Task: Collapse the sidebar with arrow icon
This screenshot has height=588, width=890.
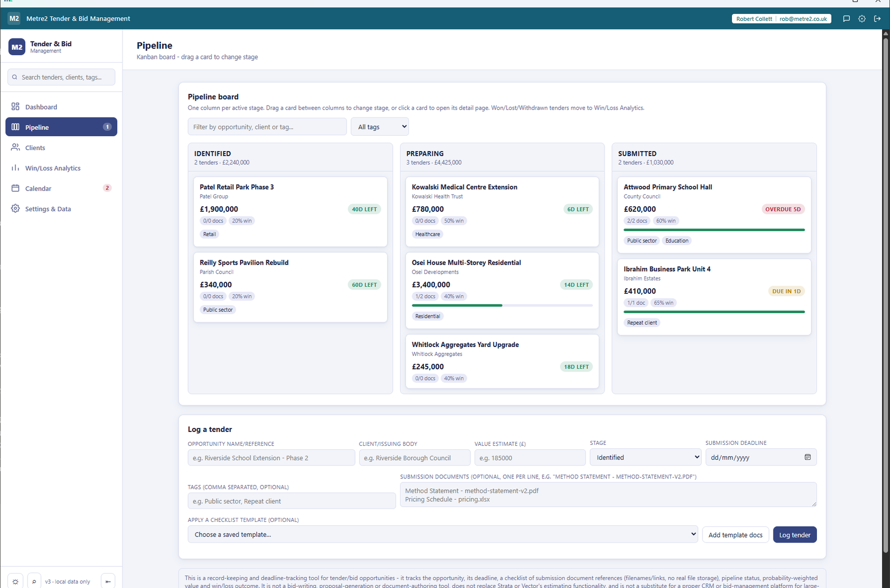Action: (108, 581)
